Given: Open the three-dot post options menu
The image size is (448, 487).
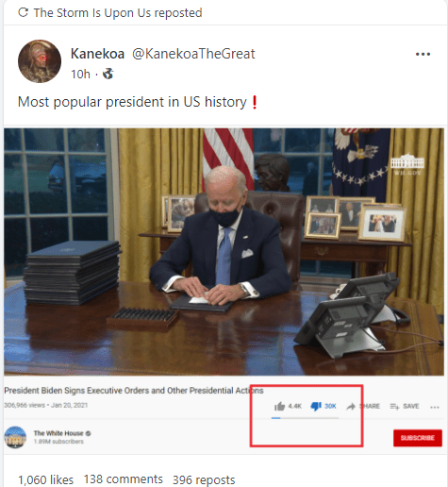Looking at the screenshot, I should point(423,54).
